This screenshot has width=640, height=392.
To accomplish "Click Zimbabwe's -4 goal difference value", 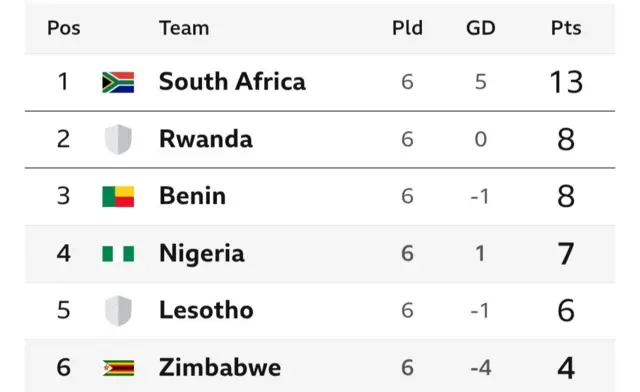I will [480, 368].
